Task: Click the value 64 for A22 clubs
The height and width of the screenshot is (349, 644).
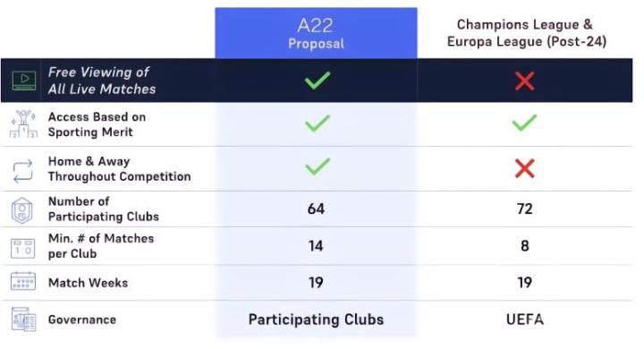Action: point(316,209)
